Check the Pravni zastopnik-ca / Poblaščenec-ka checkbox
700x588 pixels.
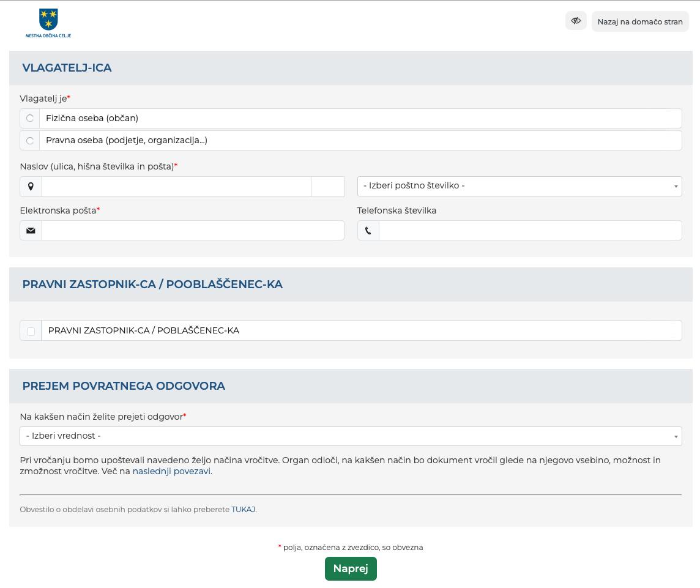[x=31, y=331]
